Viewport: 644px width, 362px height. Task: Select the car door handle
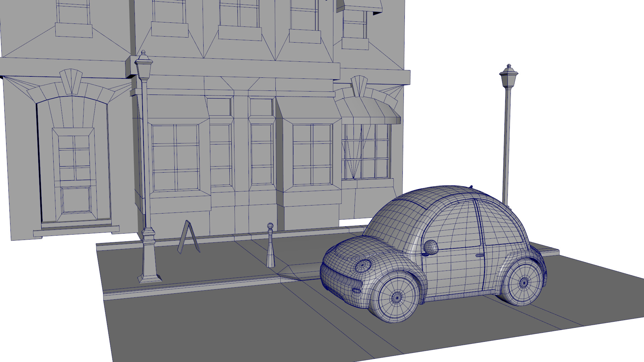pyautogui.click(x=480, y=255)
